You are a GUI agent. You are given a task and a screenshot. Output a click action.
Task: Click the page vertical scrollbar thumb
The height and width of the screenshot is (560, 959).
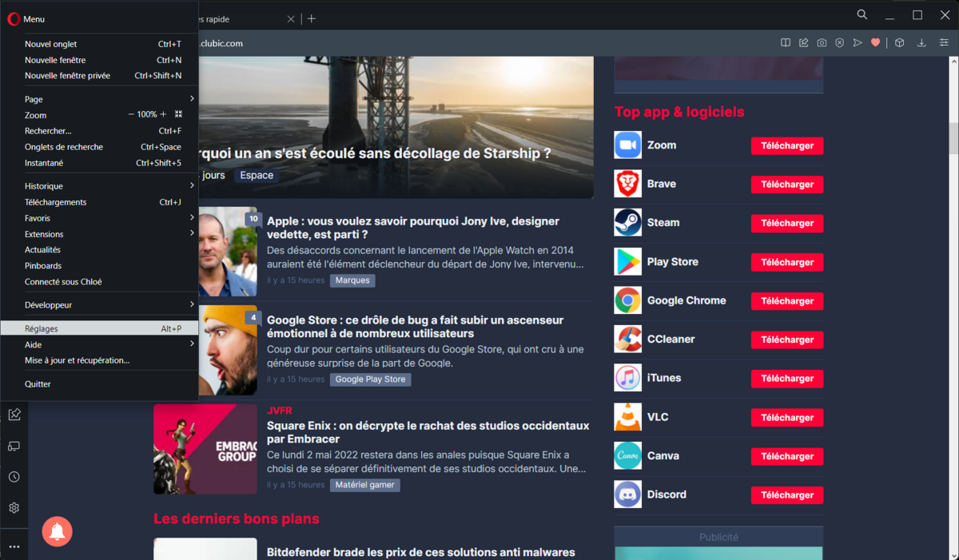tap(953, 137)
